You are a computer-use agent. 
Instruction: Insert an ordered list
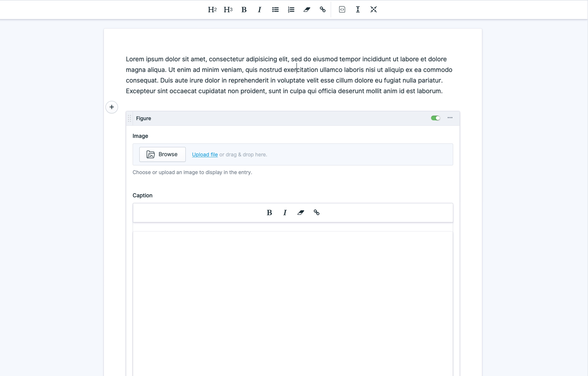291,9
